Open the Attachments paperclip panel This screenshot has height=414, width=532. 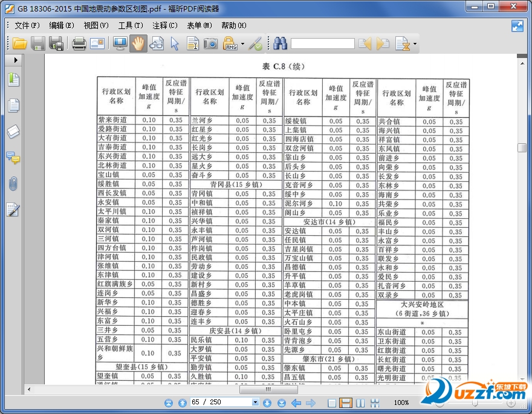click(x=13, y=184)
